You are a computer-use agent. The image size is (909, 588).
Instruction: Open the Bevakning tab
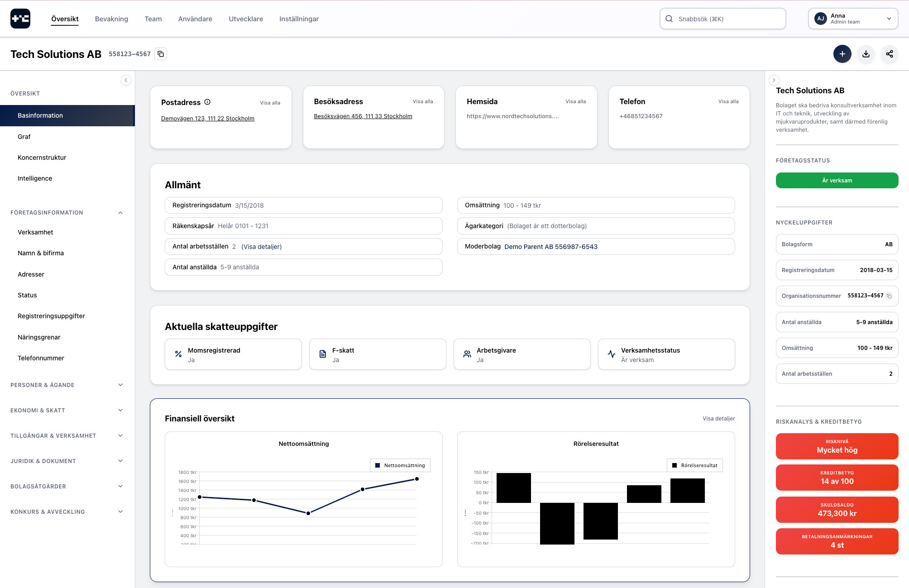111,19
